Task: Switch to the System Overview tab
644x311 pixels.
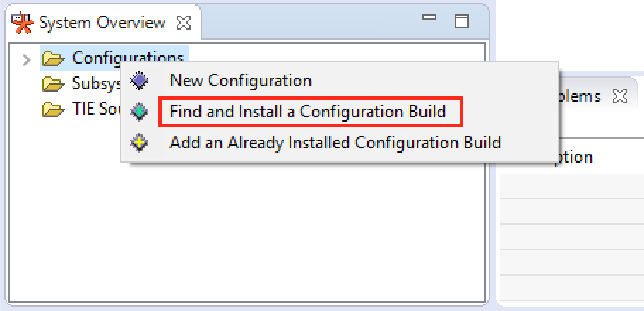Action: click(x=102, y=23)
